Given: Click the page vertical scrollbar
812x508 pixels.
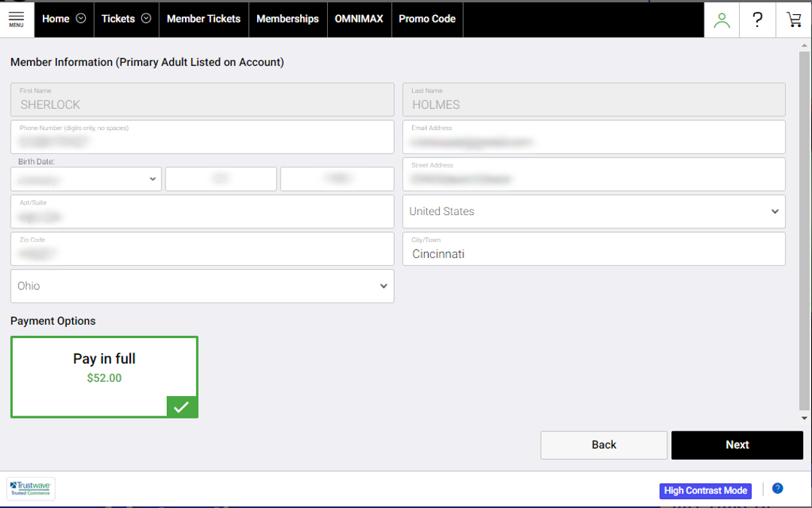Looking at the screenshot, I should pos(804,231).
